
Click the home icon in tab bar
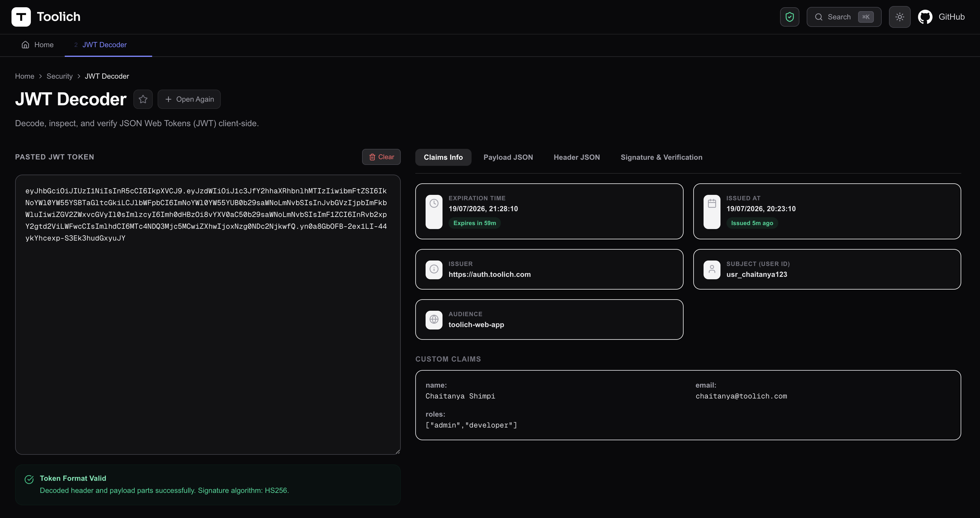coord(25,45)
